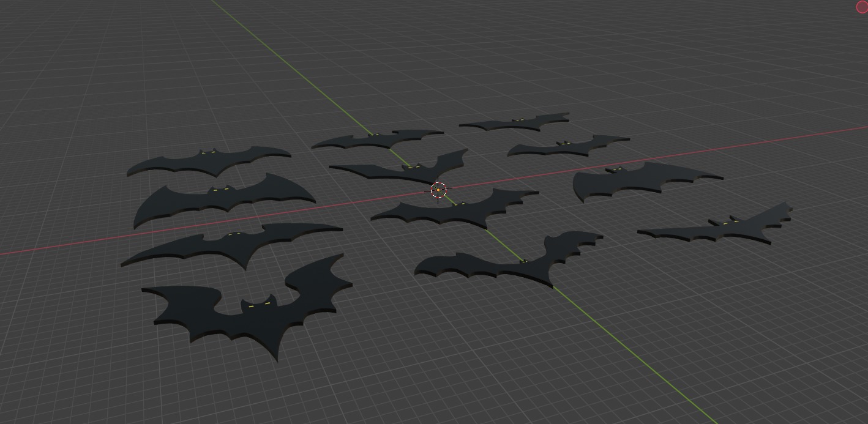Select the topmost bat in the middle column

pos(378,140)
